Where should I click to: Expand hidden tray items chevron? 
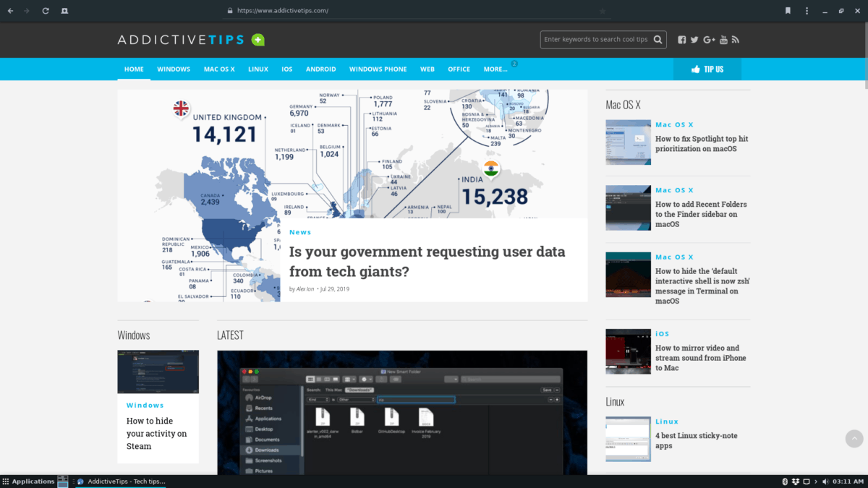click(815, 481)
